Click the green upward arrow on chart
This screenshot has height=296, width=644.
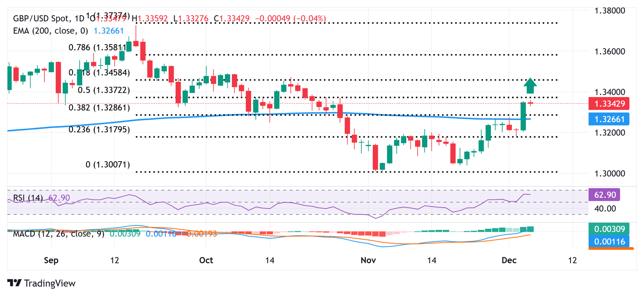pos(530,86)
